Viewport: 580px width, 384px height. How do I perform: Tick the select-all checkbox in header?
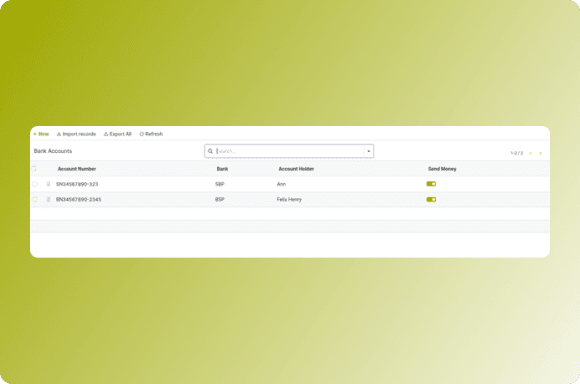(34, 169)
